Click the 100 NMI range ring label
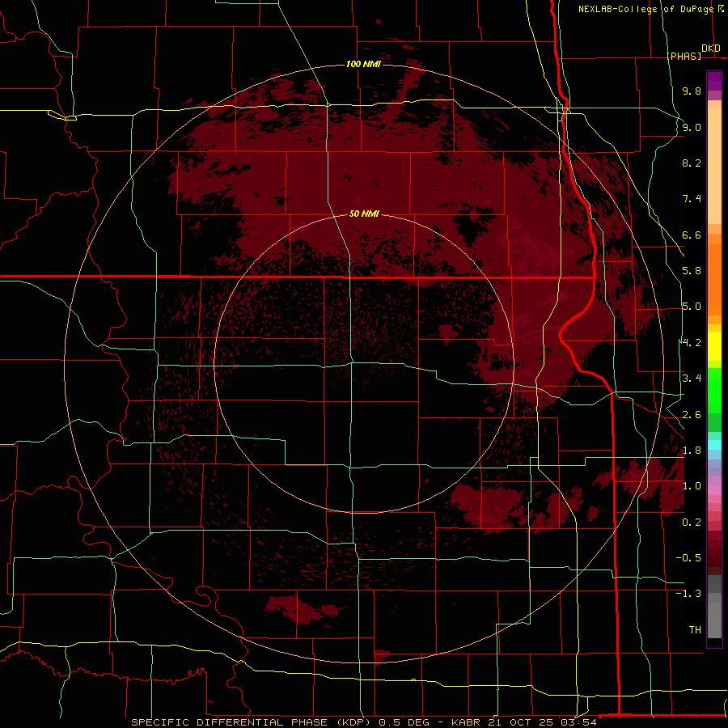 pyautogui.click(x=363, y=64)
